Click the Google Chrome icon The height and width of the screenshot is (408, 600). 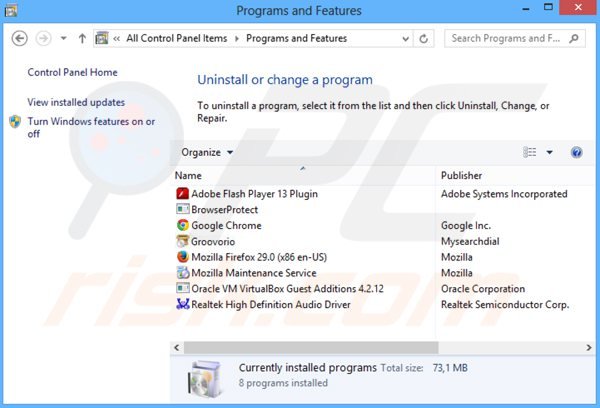click(183, 225)
